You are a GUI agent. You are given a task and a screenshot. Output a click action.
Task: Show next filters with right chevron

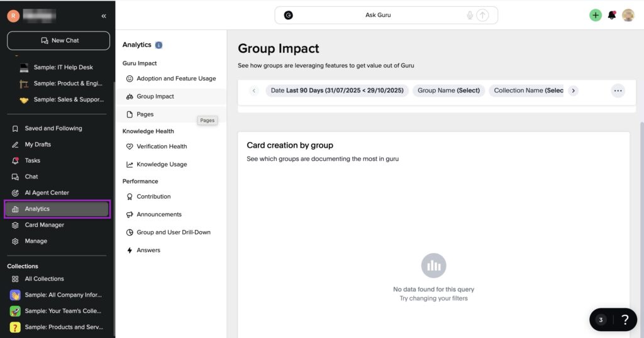[x=574, y=90]
